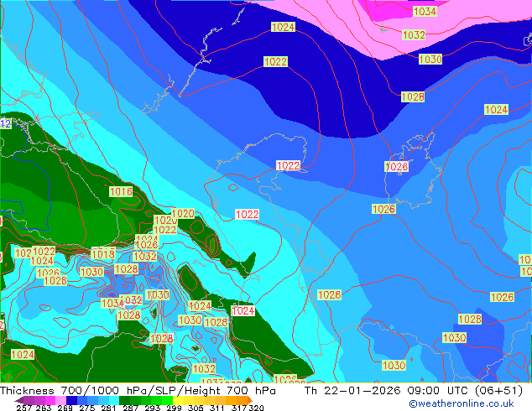Click the 263 legend value
The image size is (532, 411).
click(x=43, y=408)
